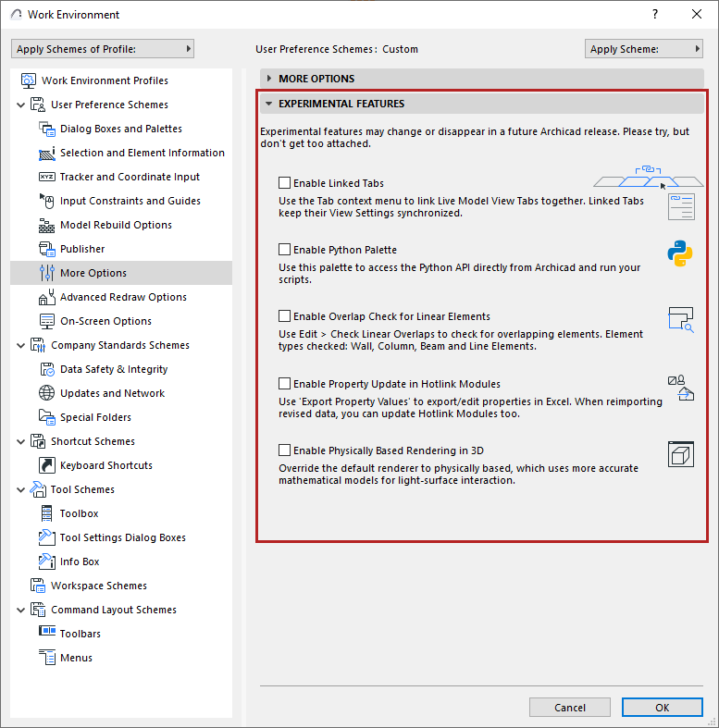Collapse the Company Standards Schemes node
Viewport: 719px width, 728px height.
pyautogui.click(x=21, y=345)
